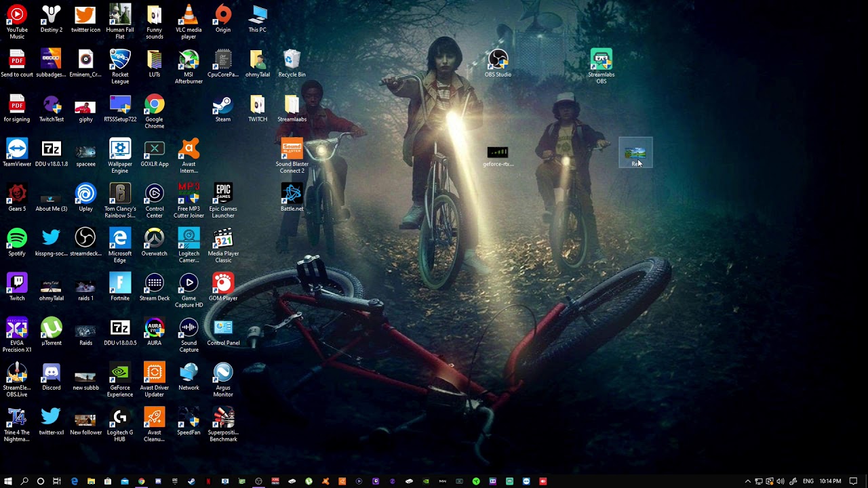Open the AURA desktop icon

coord(155,332)
